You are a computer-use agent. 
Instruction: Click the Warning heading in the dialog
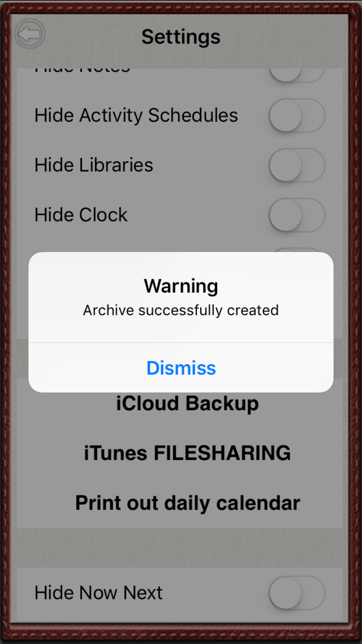(x=181, y=286)
